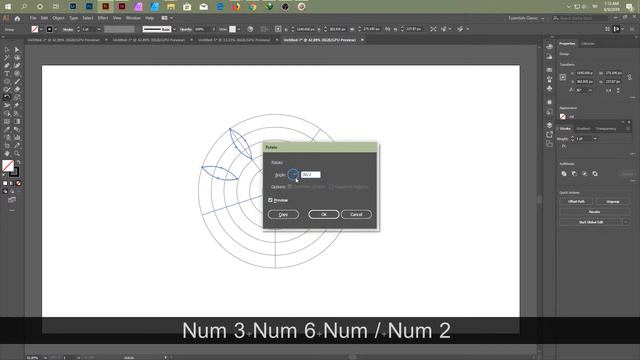This screenshot has width=640, height=360.
Task: Toggle the Preview checkbox in Rotate dialog
Action: pos(270,200)
